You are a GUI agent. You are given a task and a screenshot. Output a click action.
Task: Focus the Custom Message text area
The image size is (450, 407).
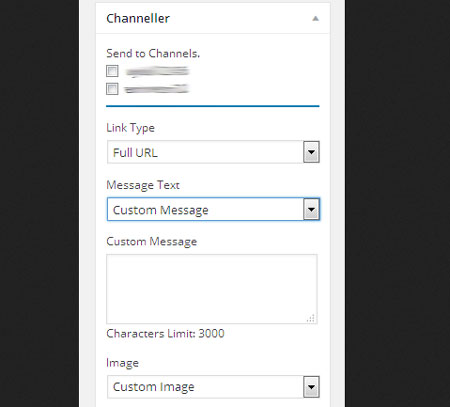pyautogui.click(x=212, y=289)
